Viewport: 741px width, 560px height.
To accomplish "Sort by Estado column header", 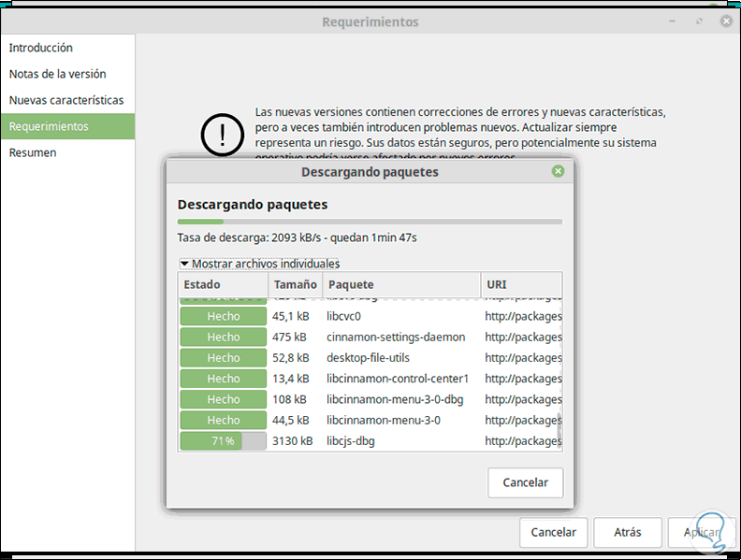I will coord(223,284).
